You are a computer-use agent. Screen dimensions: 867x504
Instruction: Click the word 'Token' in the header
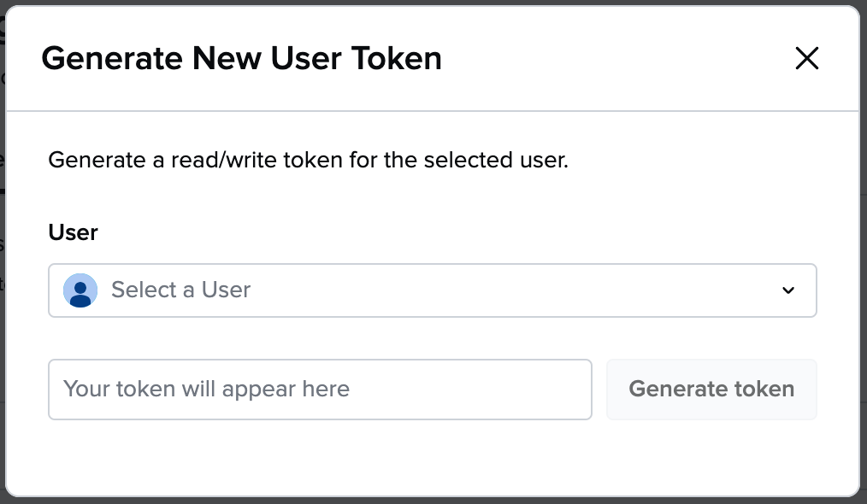point(397,58)
